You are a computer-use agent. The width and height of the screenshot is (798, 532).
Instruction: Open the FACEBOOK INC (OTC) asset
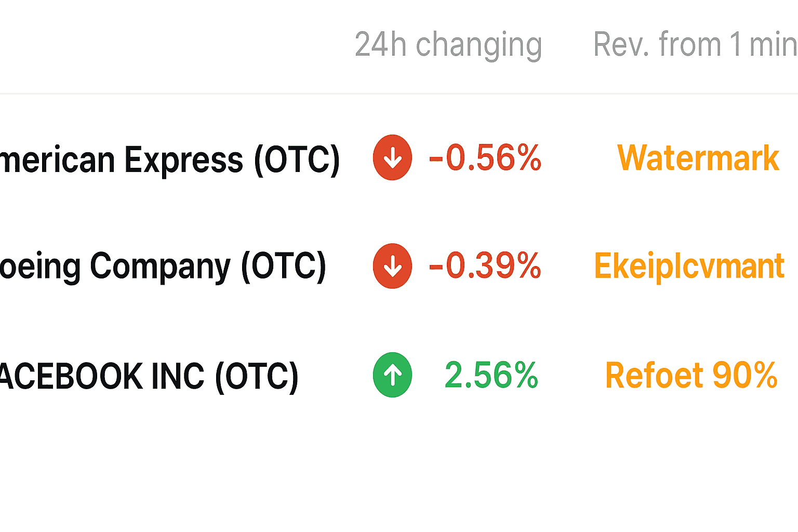(149, 376)
